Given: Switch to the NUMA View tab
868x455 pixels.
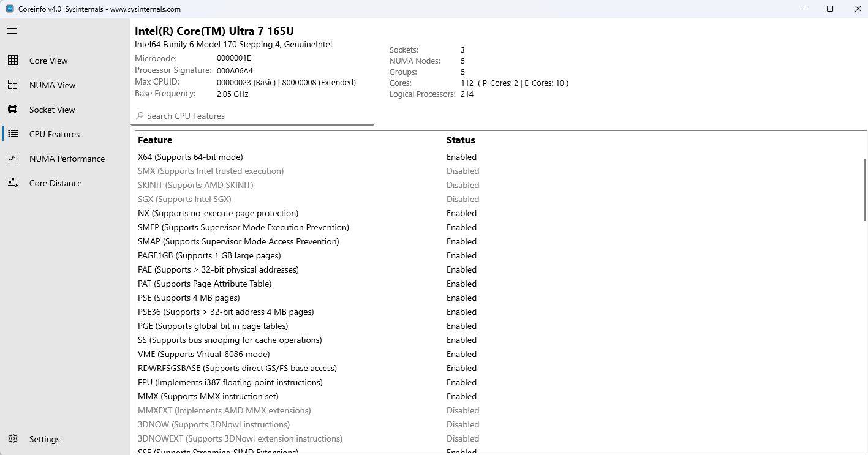Looking at the screenshot, I should (53, 85).
